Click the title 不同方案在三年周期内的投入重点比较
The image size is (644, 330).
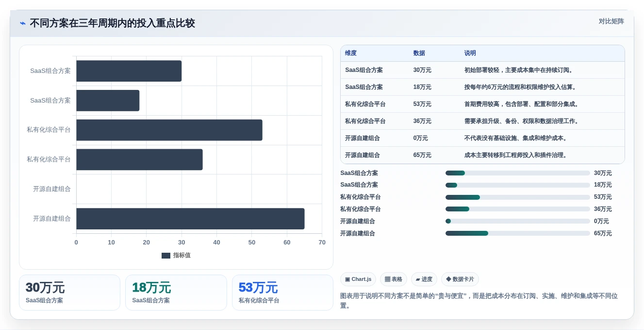pos(112,23)
